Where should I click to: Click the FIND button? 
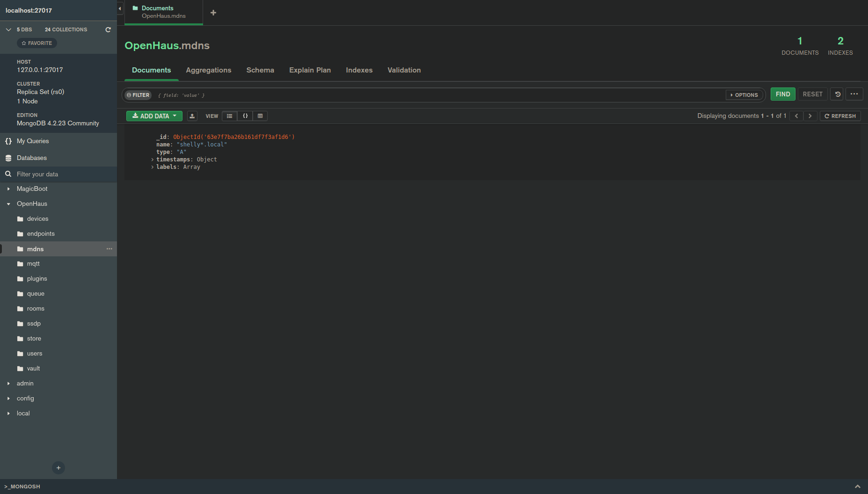(783, 94)
